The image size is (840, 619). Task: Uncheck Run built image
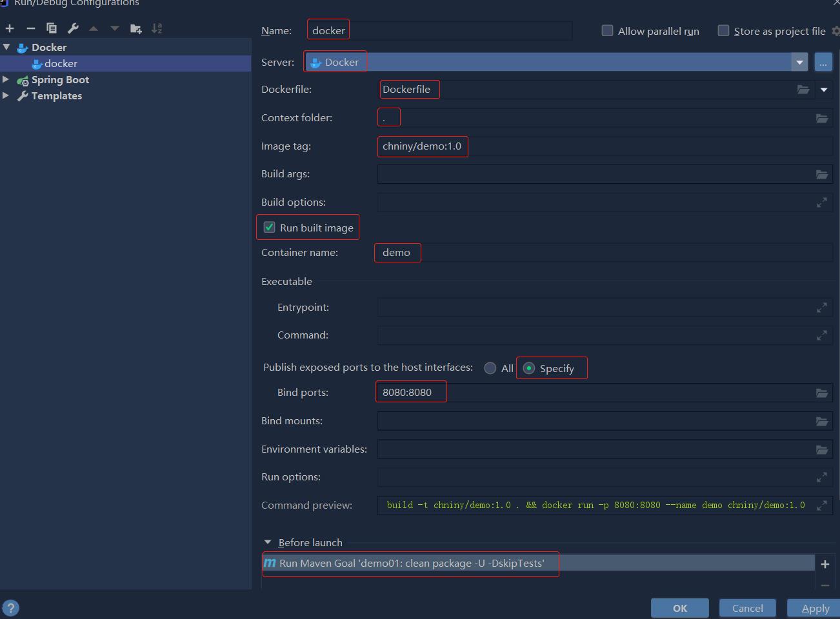[269, 228]
